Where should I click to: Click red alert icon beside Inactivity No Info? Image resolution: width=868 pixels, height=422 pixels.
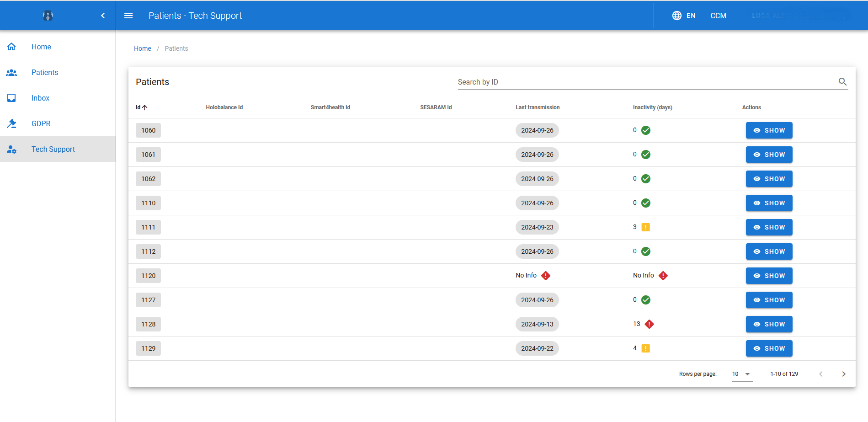[x=663, y=276]
